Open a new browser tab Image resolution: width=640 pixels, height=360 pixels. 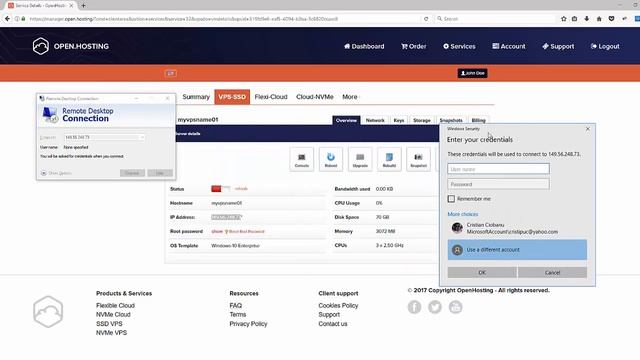point(83,6)
